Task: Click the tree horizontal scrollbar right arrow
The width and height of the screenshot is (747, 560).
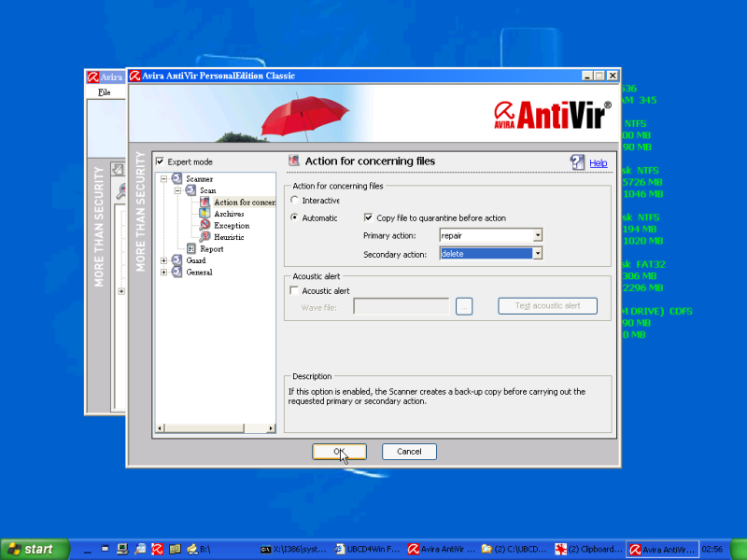Action: click(x=271, y=428)
